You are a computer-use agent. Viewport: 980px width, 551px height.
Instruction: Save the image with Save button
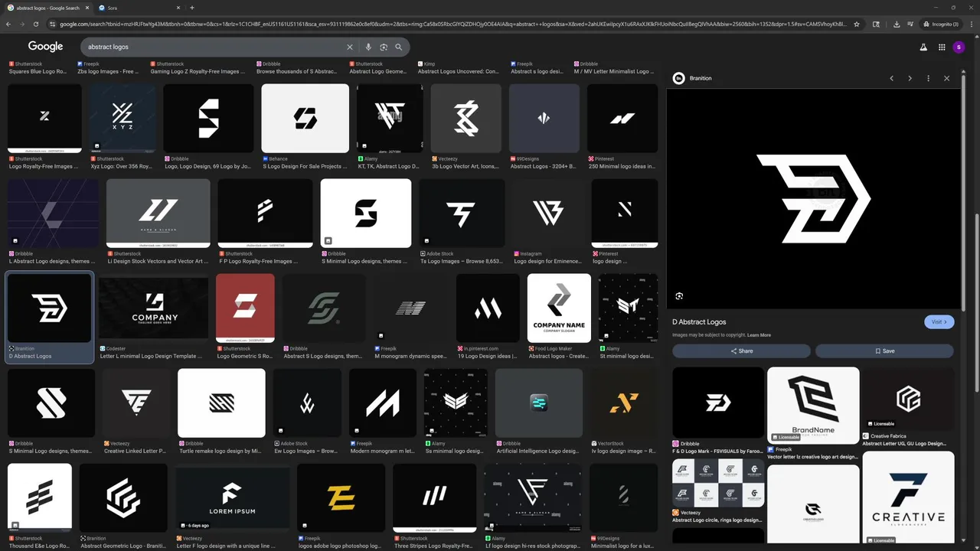(884, 351)
